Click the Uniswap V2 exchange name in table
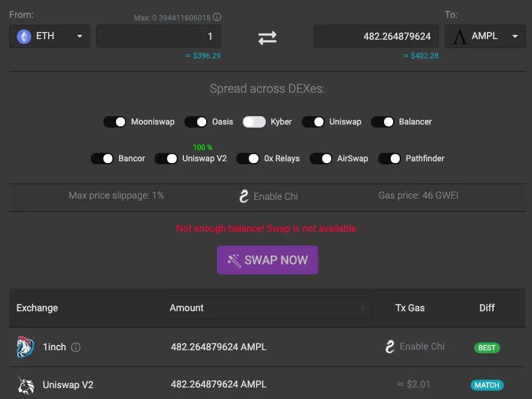532x399 pixels. coord(68,385)
